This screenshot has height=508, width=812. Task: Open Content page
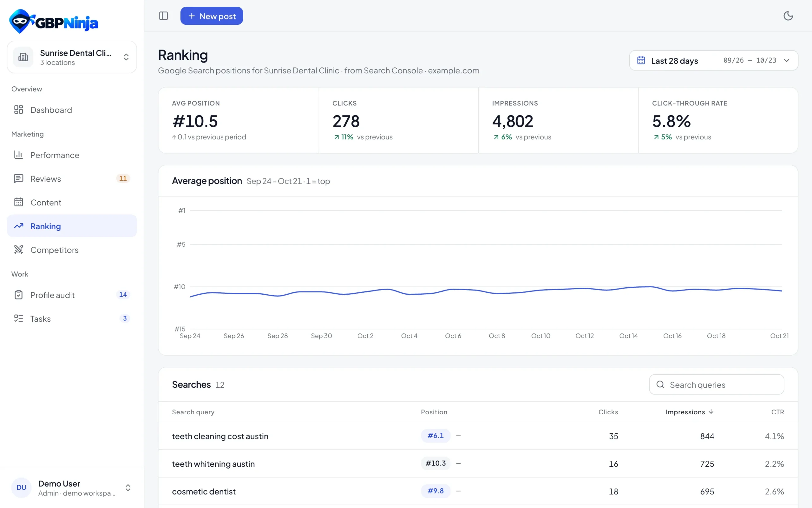(x=72, y=202)
